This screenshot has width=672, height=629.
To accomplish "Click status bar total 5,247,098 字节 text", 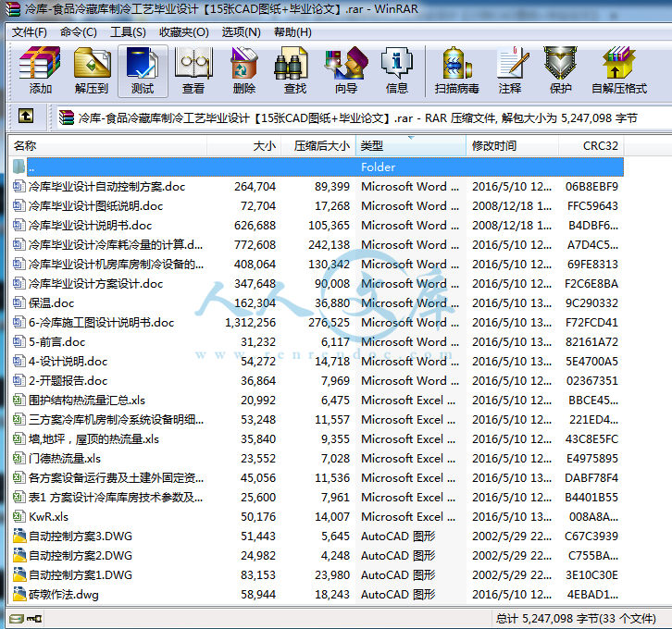I will click(576, 619).
